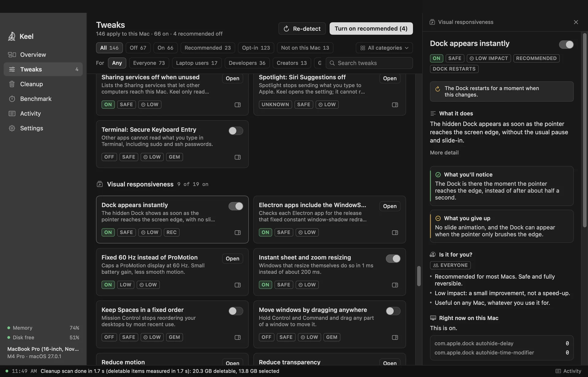Open detail panel icon for Fixed 60 Hz card

point(238,285)
